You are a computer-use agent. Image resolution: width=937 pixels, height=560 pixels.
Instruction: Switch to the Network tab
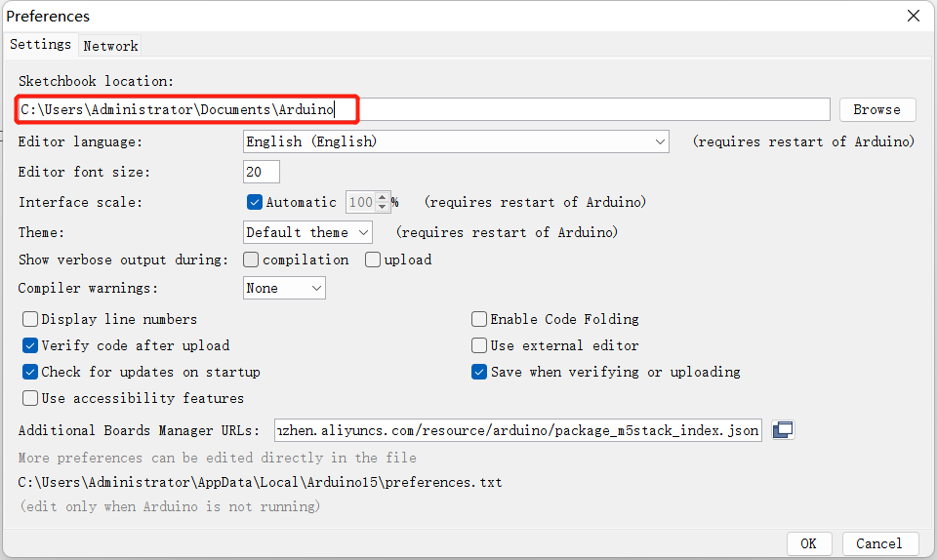[110, 46]
